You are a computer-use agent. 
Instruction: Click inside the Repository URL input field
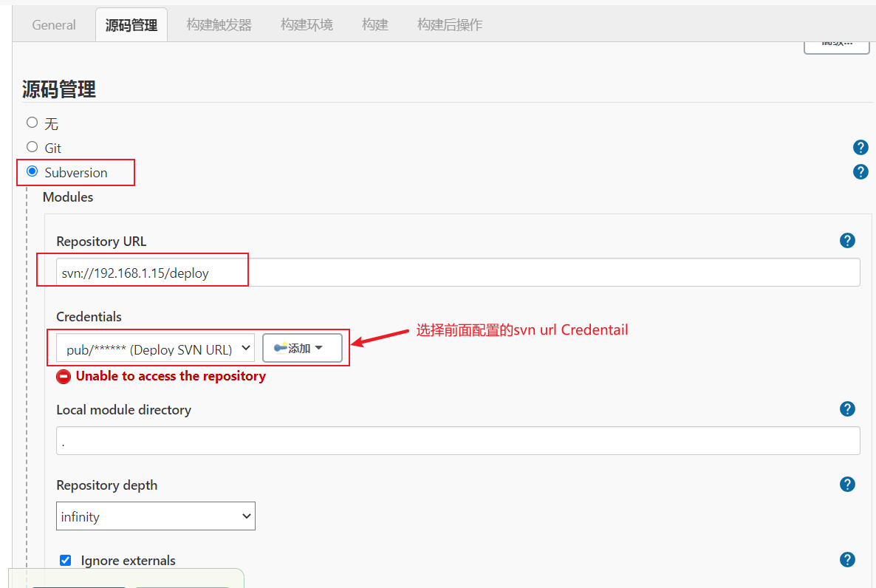295,272
